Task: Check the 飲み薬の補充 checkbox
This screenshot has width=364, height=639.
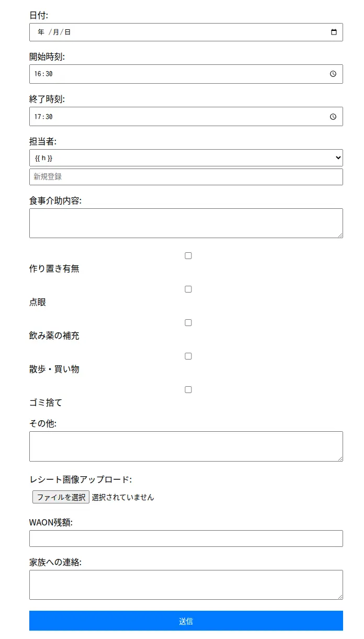Action: (188, 322)
